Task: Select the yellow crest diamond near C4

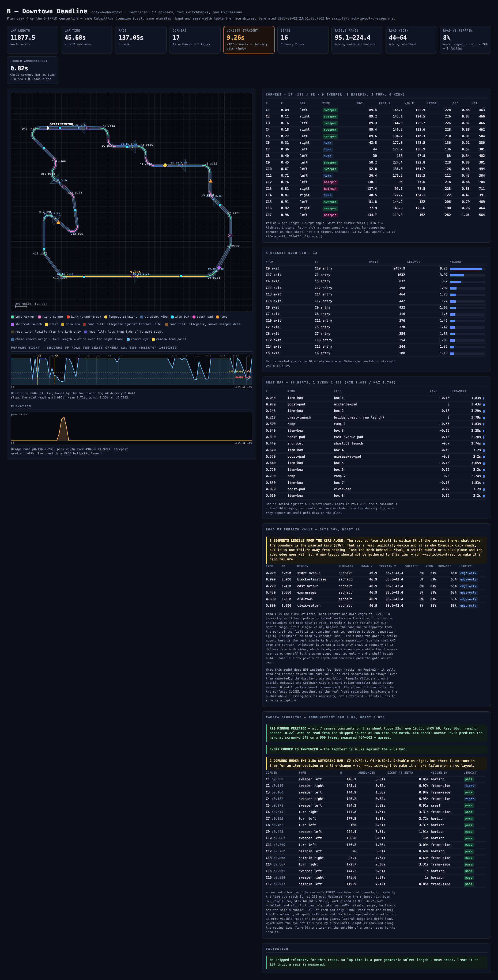Action: [x=165, y=165]
